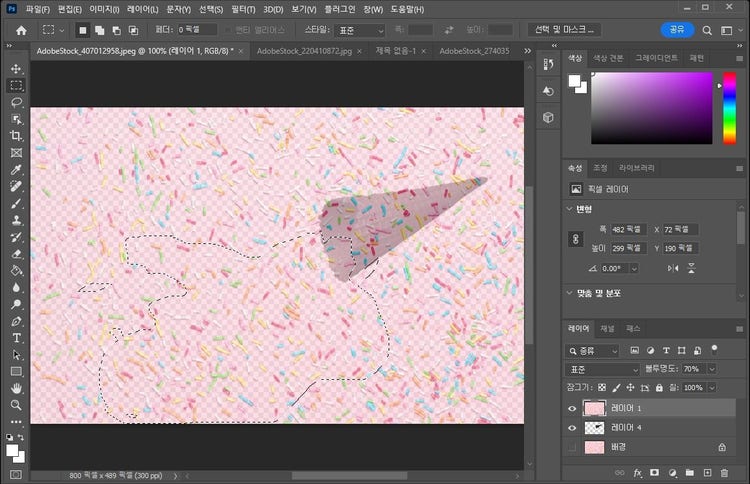Viewport: 750px width, 484px height.
Task: Expand the 맞춤 및 분포 section
Action: [x=569, y=293]
